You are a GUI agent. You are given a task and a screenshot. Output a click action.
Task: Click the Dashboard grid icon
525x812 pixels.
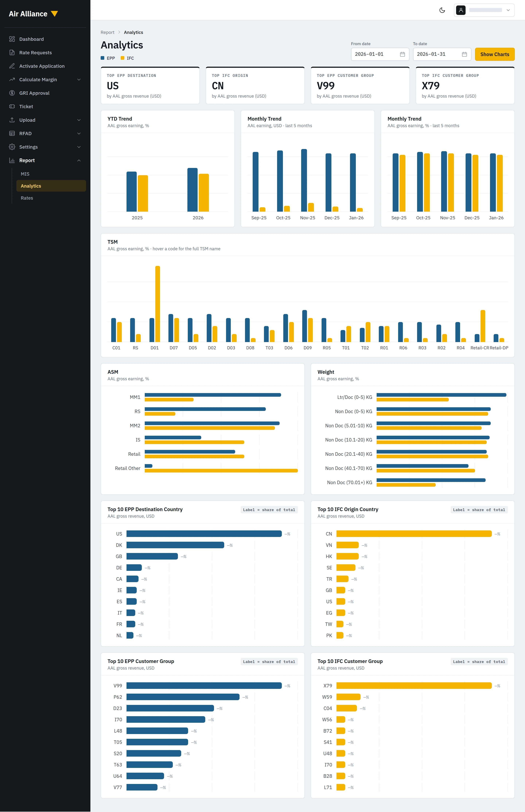pos(12,39)
